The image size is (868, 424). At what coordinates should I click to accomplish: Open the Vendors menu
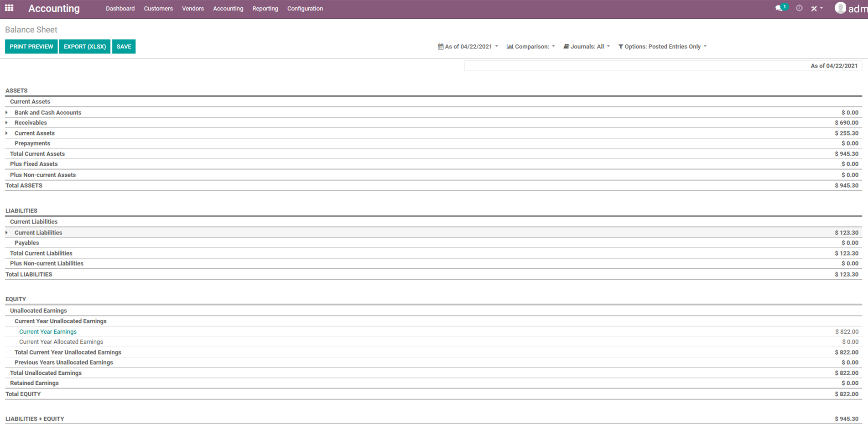tap(192, 9)
